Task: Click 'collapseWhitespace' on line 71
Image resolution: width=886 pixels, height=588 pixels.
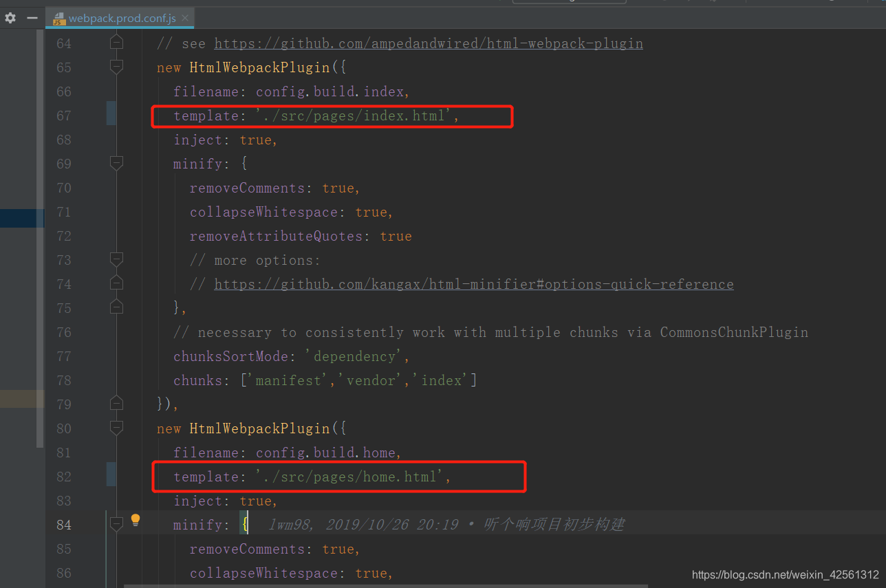Action: 263,212
